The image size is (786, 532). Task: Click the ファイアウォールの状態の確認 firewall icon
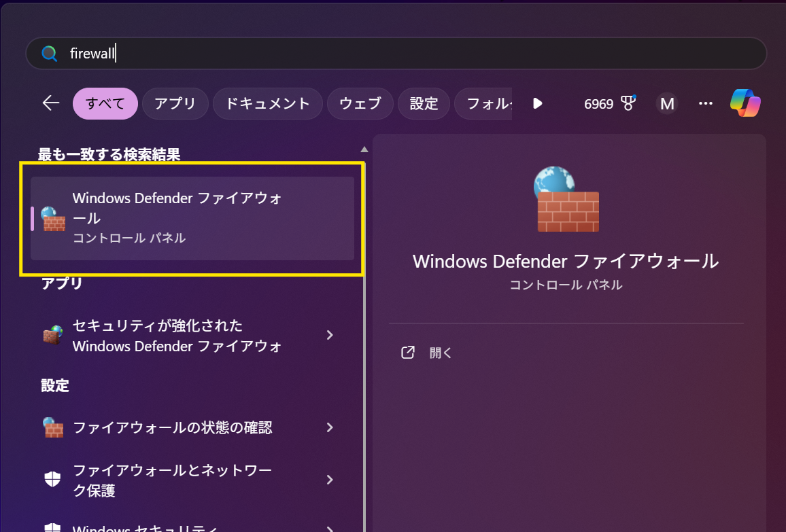[x=53, y=427]
